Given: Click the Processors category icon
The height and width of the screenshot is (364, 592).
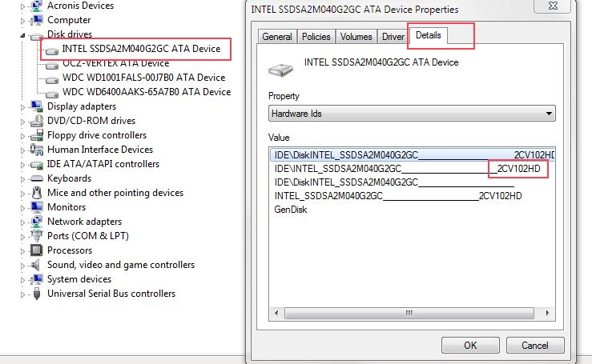Looking at the screenshot, I should pos(37,250).
